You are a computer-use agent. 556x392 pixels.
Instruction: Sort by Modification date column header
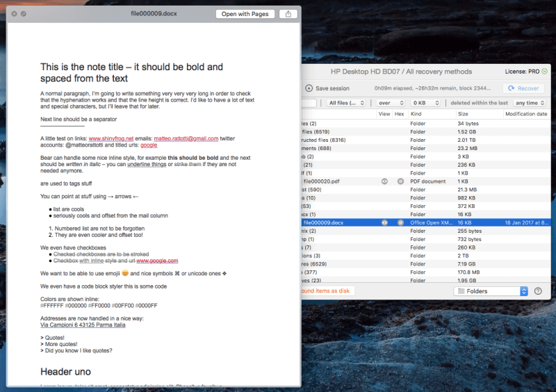pos(526,114)
